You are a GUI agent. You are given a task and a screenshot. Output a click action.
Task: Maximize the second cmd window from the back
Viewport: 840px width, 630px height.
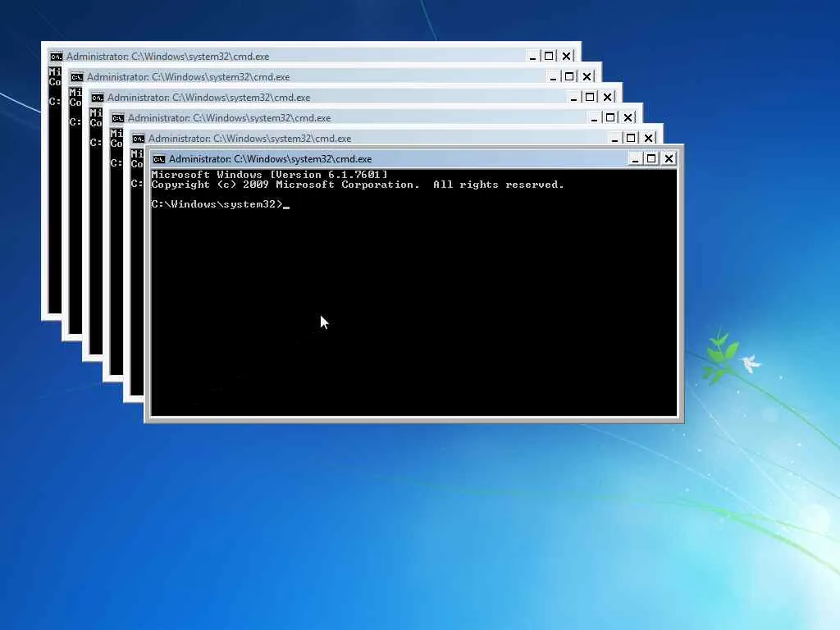coord(569,76)
